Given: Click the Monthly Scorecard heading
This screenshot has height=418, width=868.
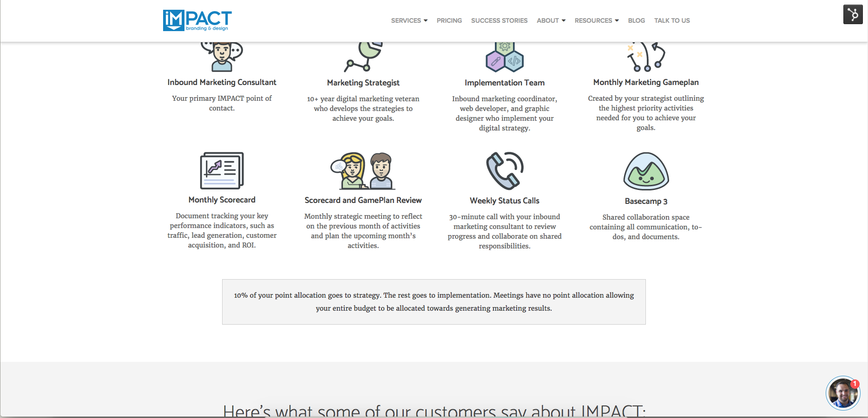Looking at the screenshot, I should [222, 200].
